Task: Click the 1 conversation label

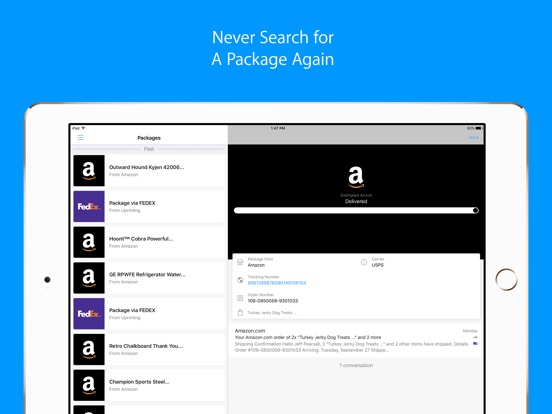Action: (x=356, y=365)
